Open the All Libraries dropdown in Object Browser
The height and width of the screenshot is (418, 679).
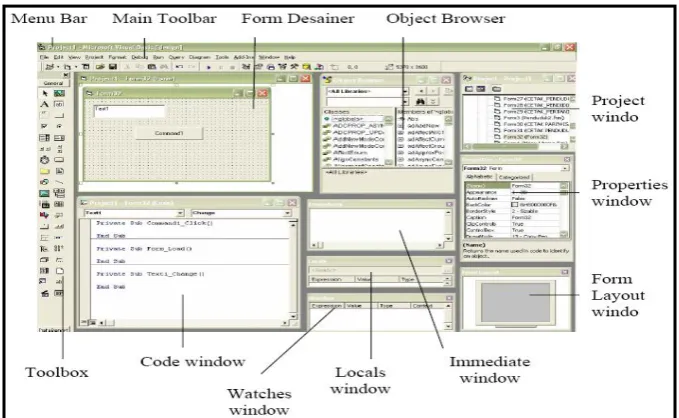[405, 91]
